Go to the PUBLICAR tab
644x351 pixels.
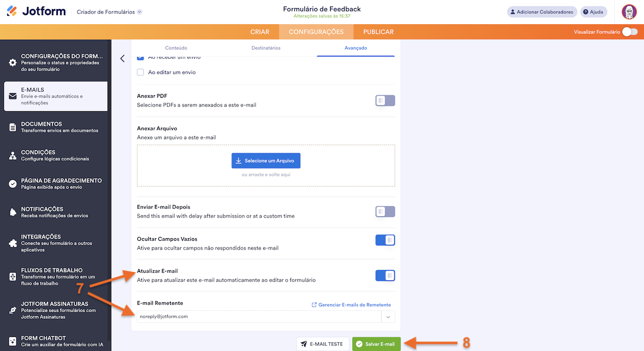click(x=378, y=32)
